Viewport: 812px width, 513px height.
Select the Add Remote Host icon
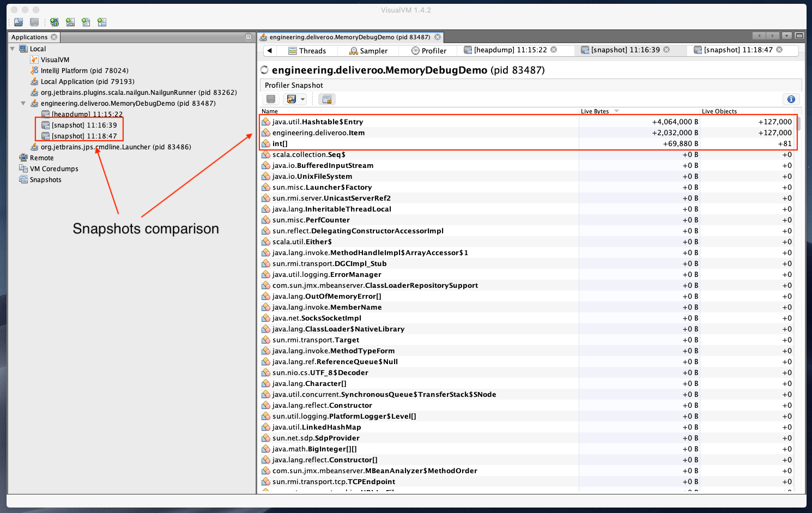53,22
